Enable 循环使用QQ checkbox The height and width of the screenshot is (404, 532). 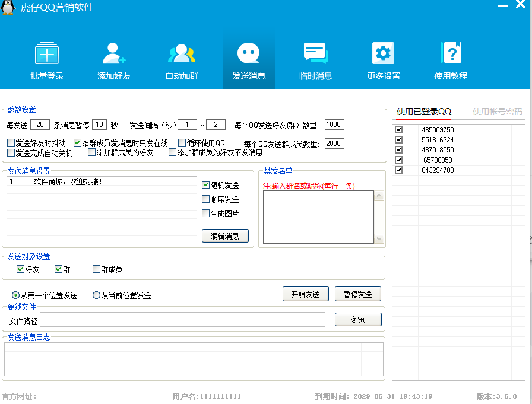[182, 143]
